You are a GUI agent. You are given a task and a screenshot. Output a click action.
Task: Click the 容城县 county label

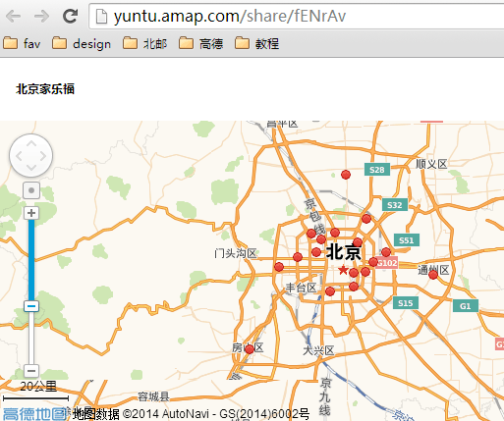pos(153,396)
